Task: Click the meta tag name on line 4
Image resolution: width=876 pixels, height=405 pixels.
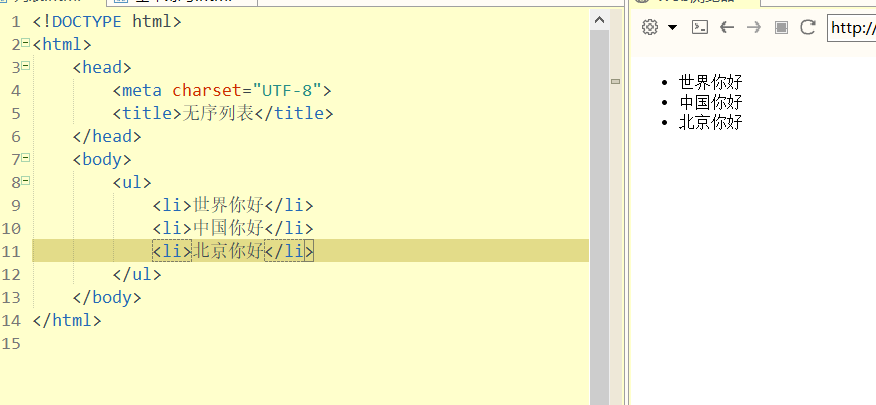Action: pyautogui.click(x=142, y=90)
